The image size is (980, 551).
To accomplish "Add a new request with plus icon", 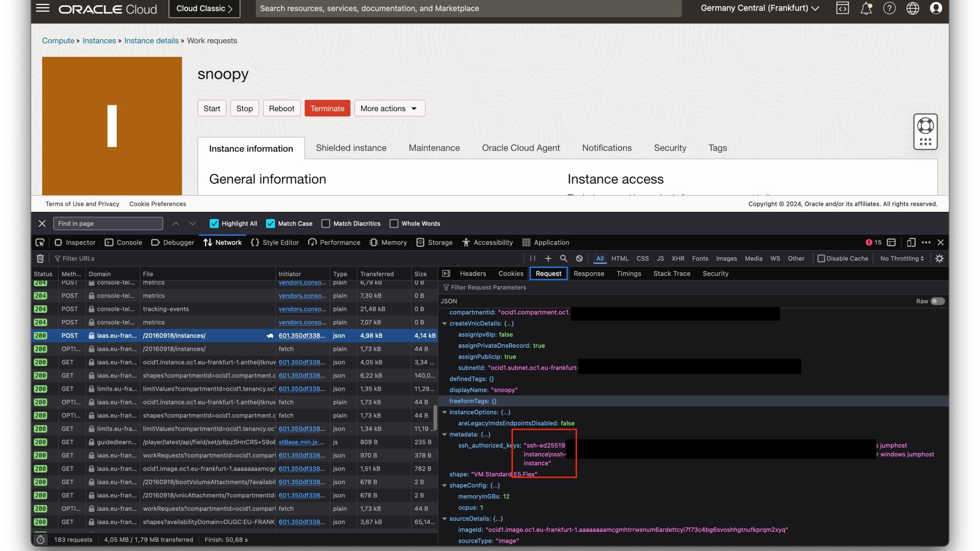I will (548, 258).
